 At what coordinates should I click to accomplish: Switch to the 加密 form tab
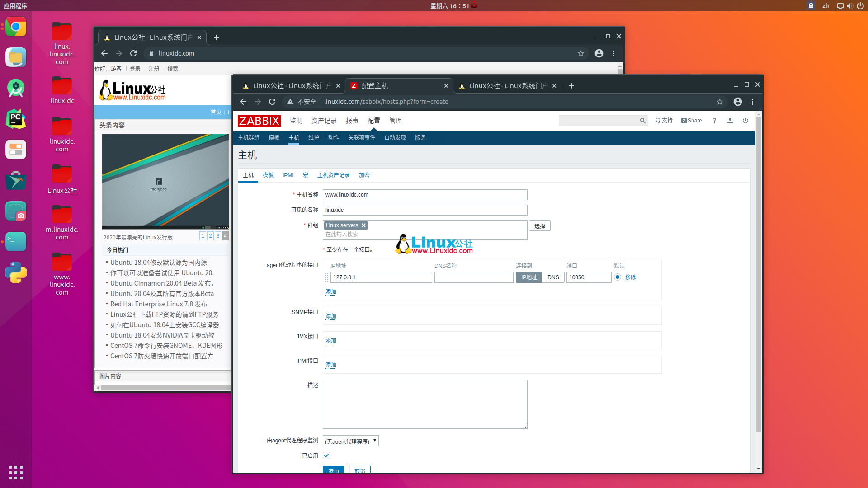pyautogui.click(x=364, y=175)
